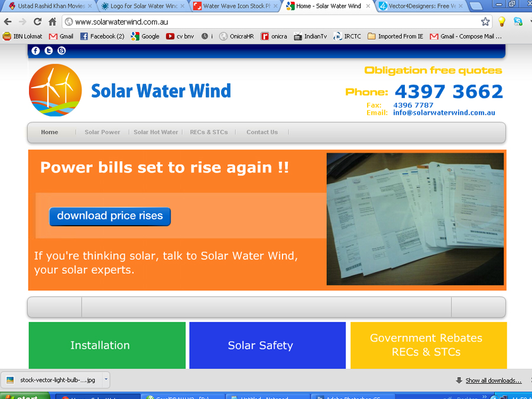Open the Skype icon in the site header
Image resolution: width=532 pixels, height=399 pixels.
(61, 51)
